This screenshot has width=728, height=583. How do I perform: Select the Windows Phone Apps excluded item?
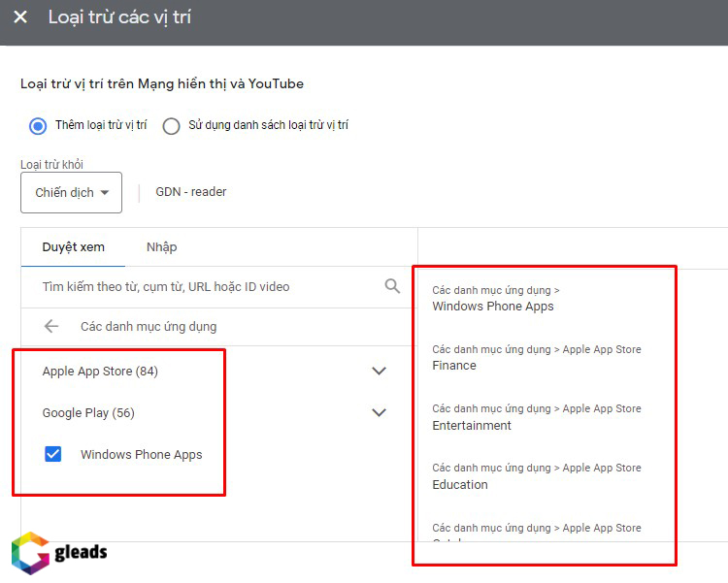493,307
